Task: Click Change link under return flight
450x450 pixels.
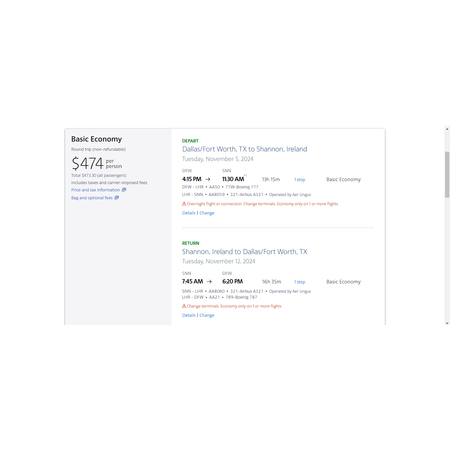Action: coord(207,315)
